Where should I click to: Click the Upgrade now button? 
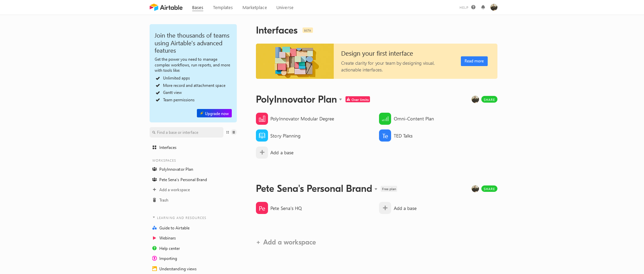(x=214, y=113)
